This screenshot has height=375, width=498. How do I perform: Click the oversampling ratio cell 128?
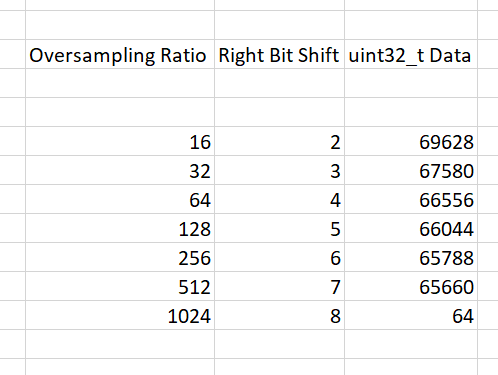(x=120, y=228)
